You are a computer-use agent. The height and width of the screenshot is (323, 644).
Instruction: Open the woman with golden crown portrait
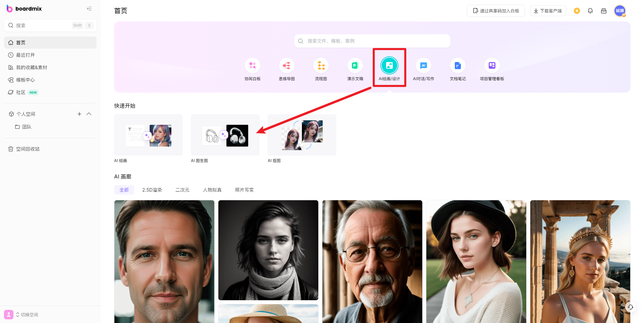click(580, 262)
